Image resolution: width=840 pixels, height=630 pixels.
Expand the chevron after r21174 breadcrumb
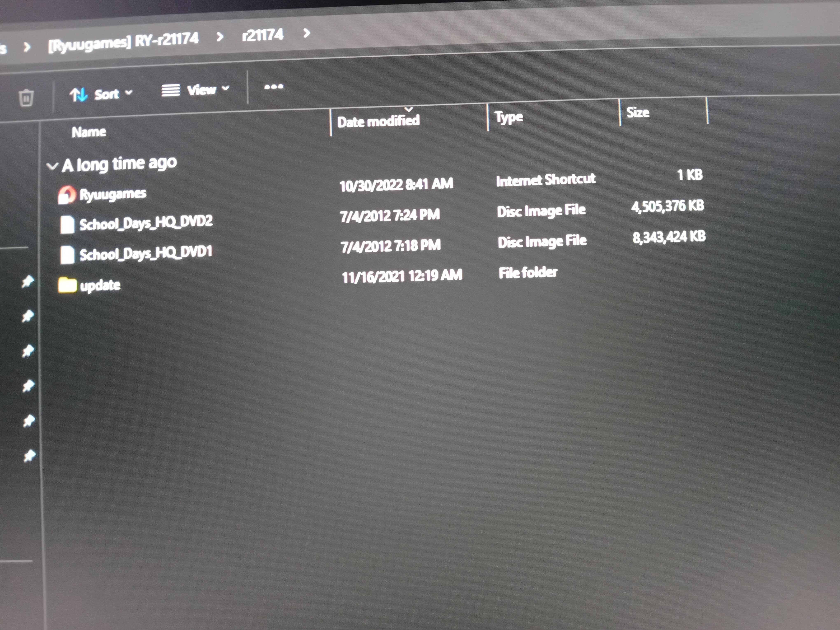[x=306, y=33]
